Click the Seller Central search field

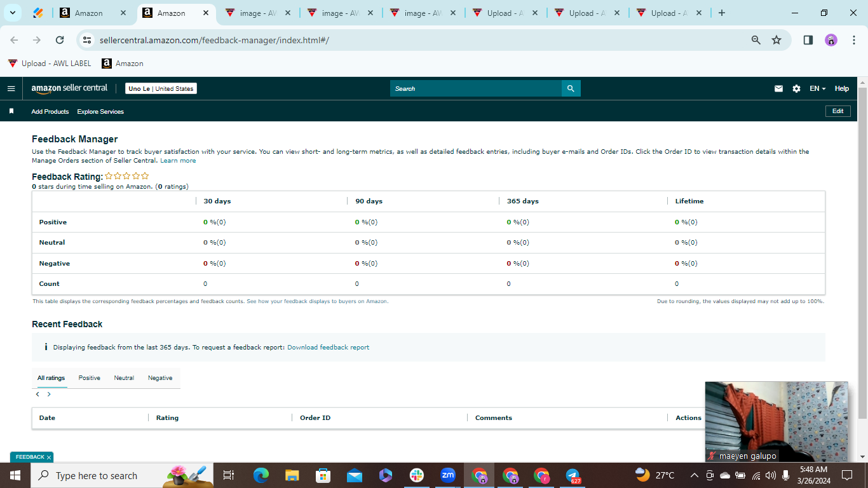(476, 89)
